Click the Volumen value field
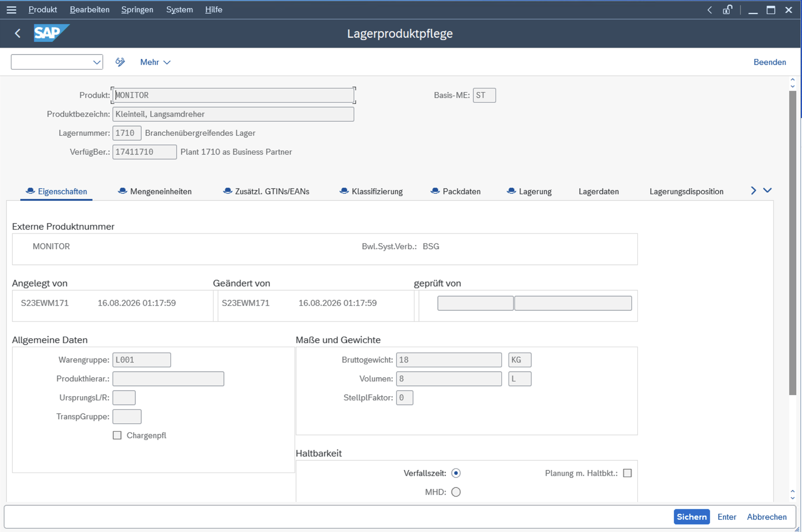Screen dimensions: 802x532 point(449,379)
